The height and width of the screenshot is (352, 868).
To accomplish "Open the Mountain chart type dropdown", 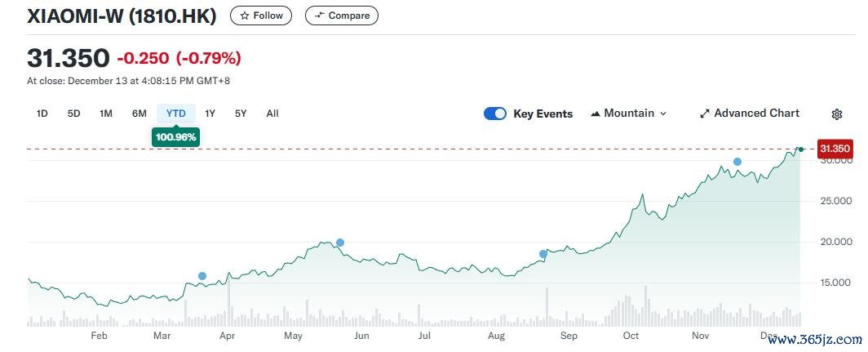I will click(629, 113).
